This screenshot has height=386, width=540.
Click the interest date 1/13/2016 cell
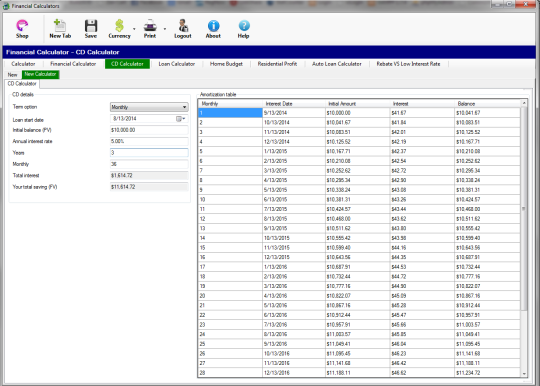tap(293, 267)
